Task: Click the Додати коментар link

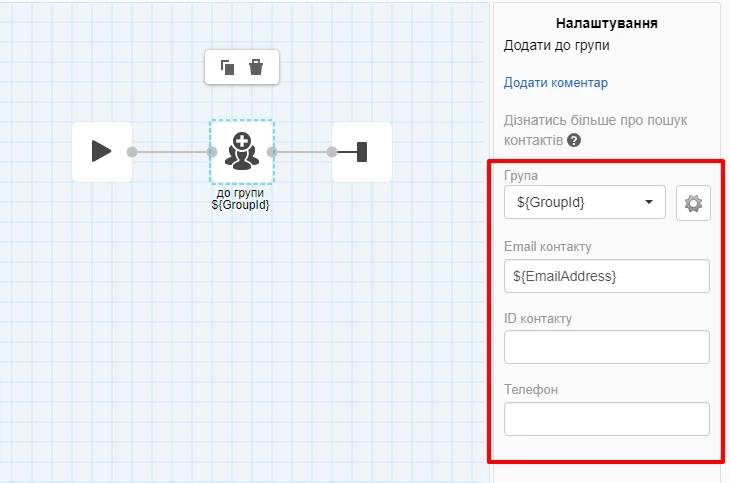Action: click(555, 83)
